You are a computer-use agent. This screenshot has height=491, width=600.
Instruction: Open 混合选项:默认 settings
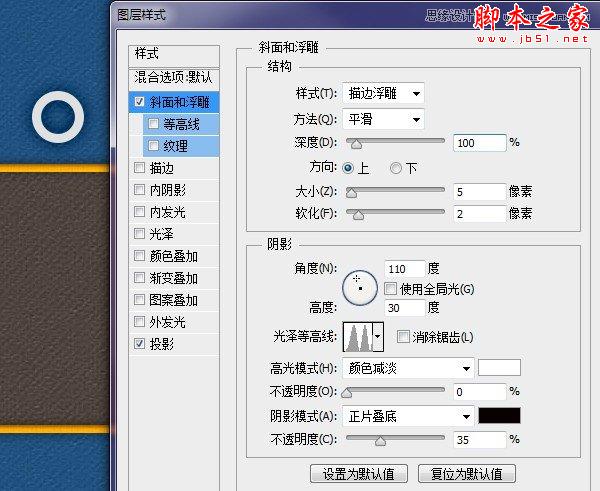point(174,78)
